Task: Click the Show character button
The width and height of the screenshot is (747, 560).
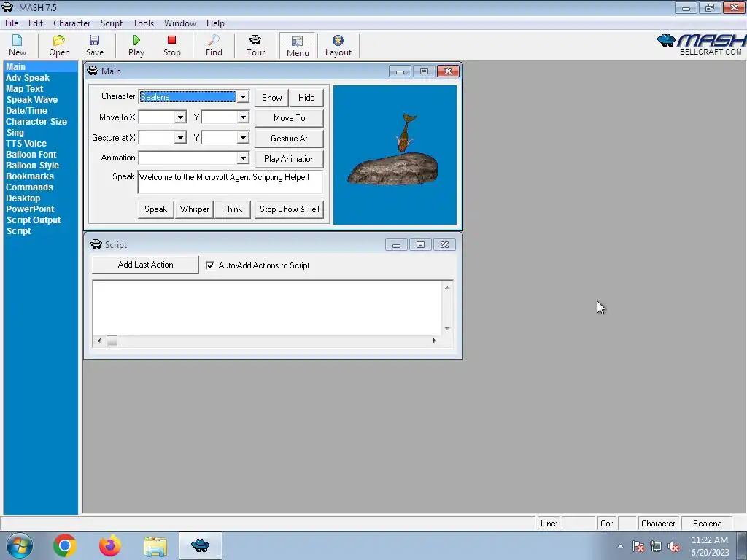Action: (x=271, y=98)
